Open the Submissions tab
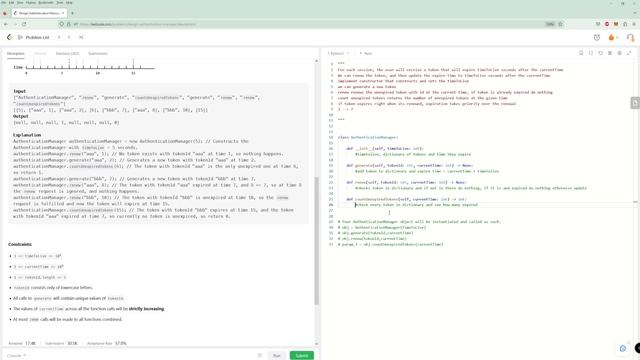The width and height of the screenshot is (640, 360). [x=98, y=53]
